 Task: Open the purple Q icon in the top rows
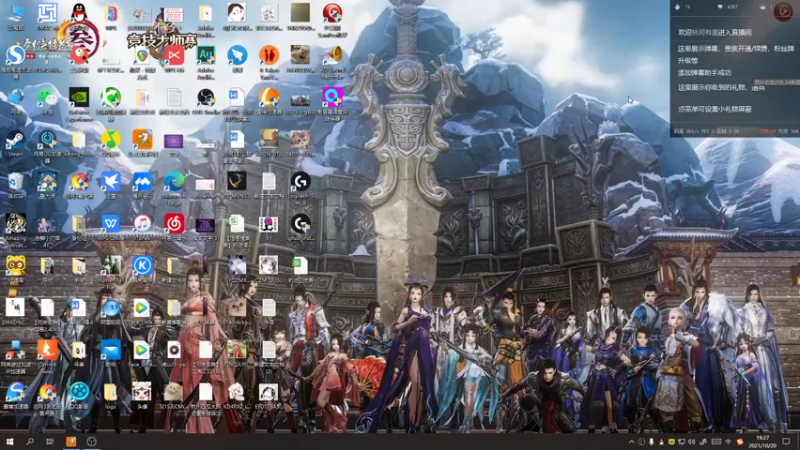(333, 97)
